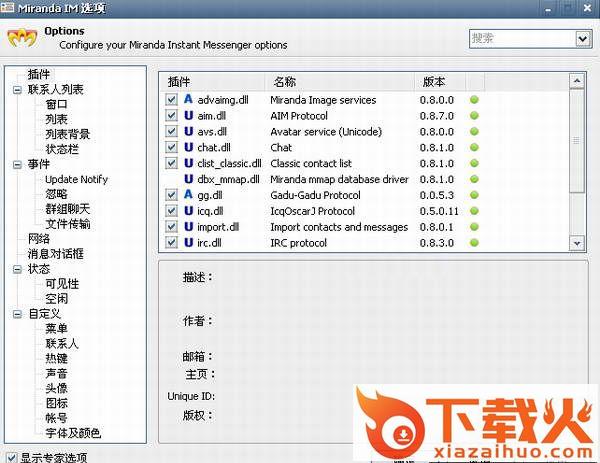The height and width of the screenshot is (463, 600).
Task: Click the window icon in title bar
Action: [x=7, y=7]
